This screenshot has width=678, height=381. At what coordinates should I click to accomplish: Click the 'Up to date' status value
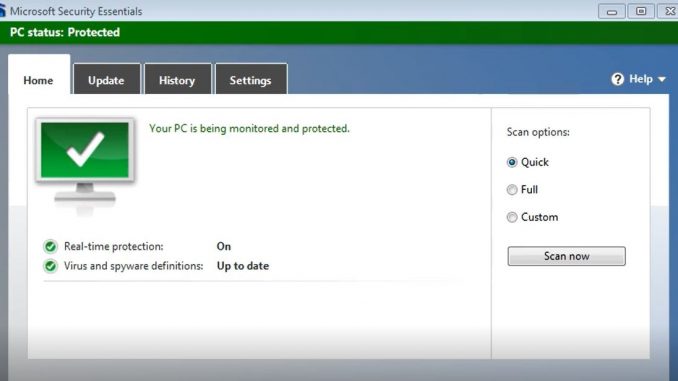[243, 266]
